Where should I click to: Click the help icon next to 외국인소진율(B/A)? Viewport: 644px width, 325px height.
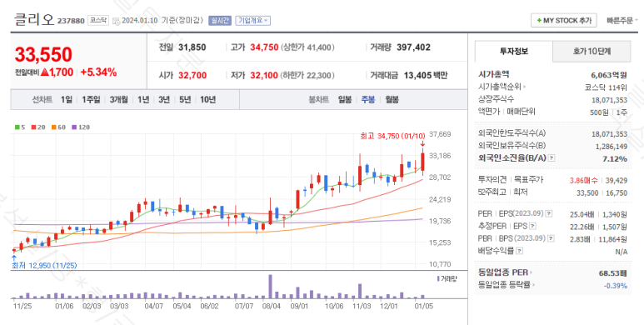coord(552,157)
